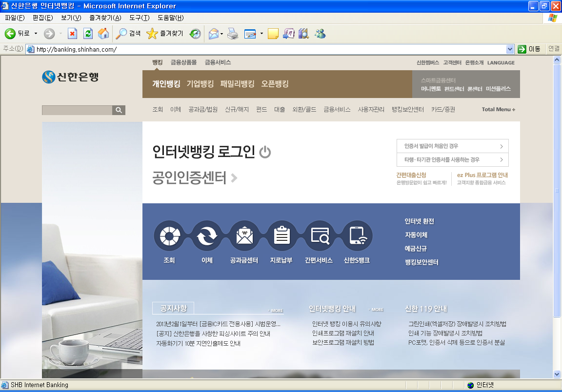Open the 파일(F) menu
The width and height of the screenshot is (562, 392).
(15, 18)
